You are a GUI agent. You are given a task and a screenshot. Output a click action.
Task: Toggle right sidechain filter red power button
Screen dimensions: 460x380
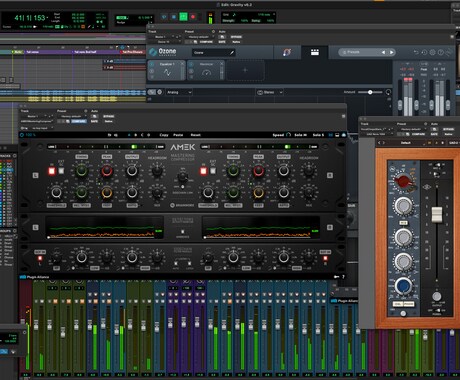(x=325, y=258)
